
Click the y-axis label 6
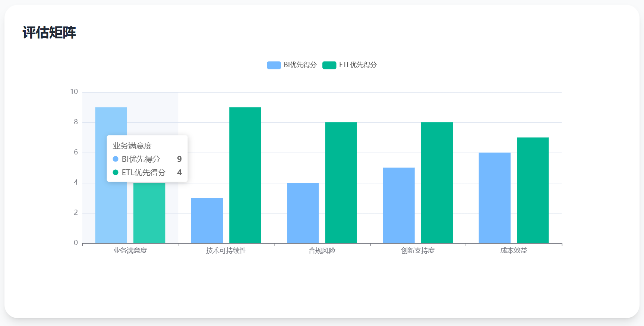[76, 152]
